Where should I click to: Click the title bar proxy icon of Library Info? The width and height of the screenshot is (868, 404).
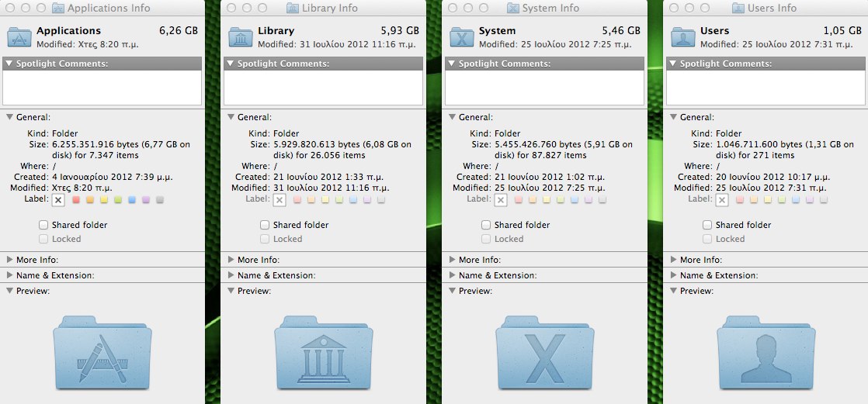point(293,9)
